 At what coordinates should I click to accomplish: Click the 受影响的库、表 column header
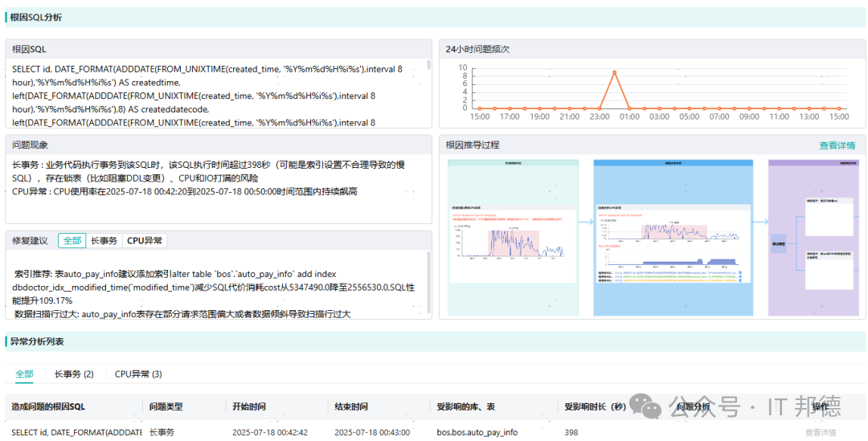point(465,406)
